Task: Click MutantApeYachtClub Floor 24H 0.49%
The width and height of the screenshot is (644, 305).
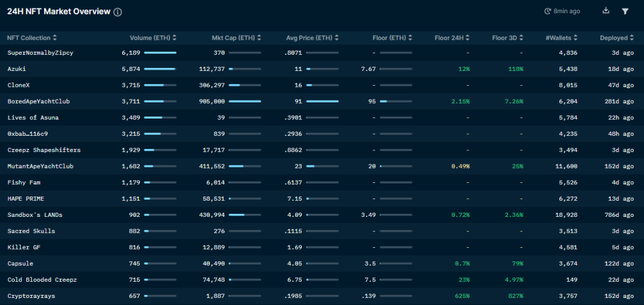Action: (x=460, y=166)
